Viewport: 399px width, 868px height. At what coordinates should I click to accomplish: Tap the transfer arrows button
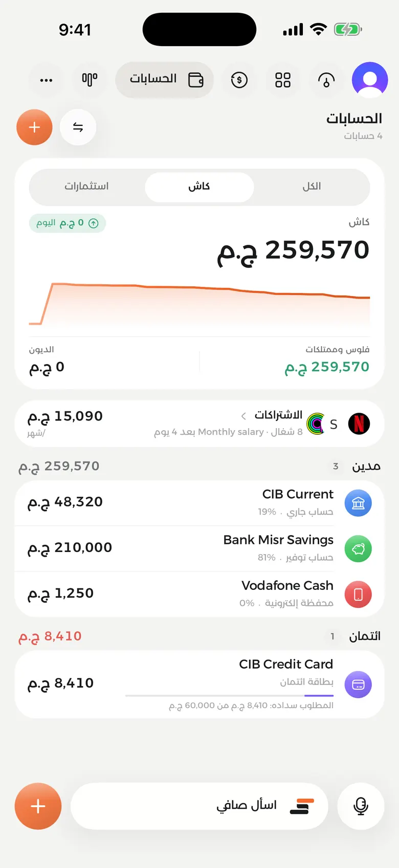pos(78,127)
